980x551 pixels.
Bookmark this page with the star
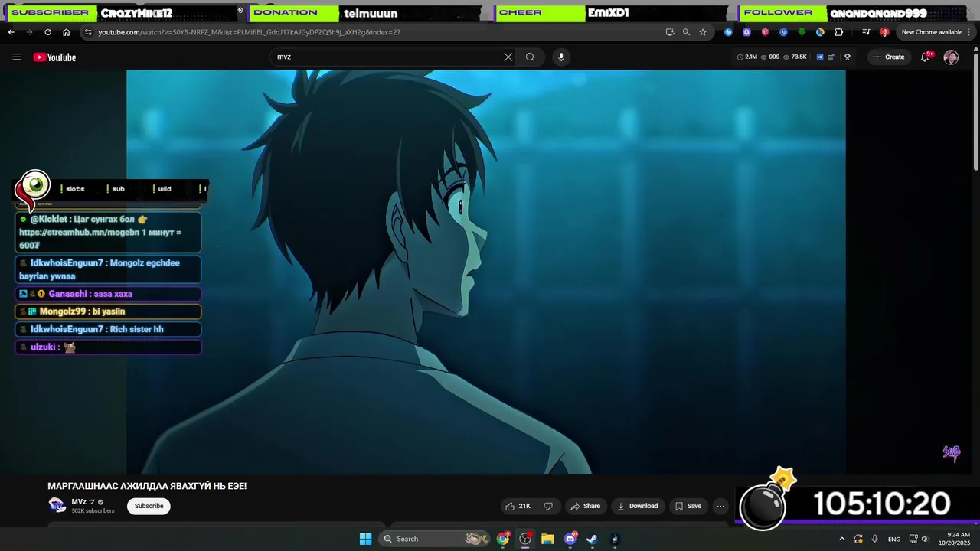[x=703, y=32]
